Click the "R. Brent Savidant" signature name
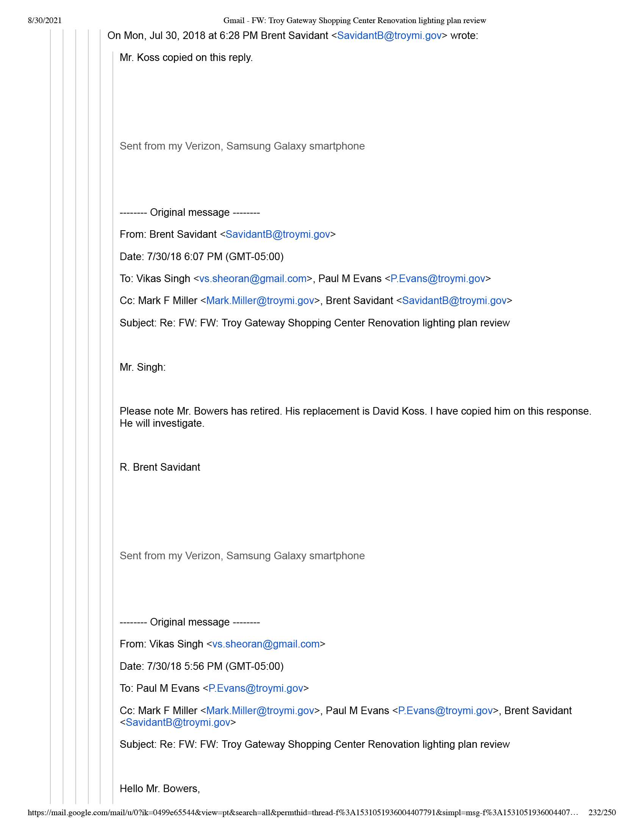 160,467
